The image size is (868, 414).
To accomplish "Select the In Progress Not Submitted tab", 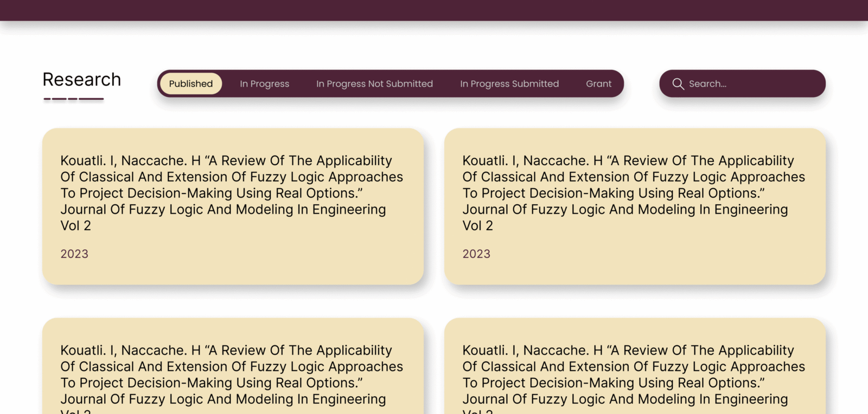I will (x=374, y=84).
